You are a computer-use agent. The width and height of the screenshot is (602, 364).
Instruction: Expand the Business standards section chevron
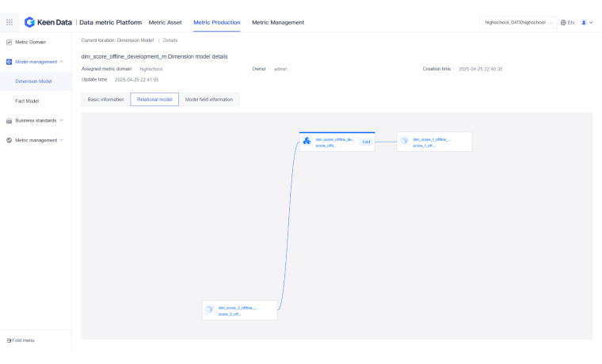tap(62, 120)
